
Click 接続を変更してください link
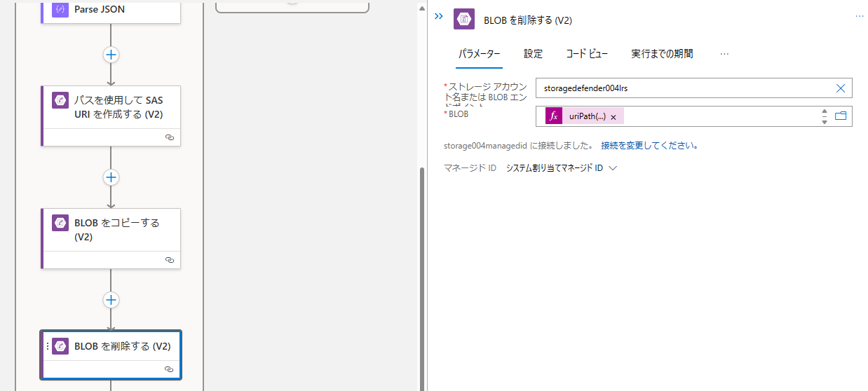pos(650,146)
